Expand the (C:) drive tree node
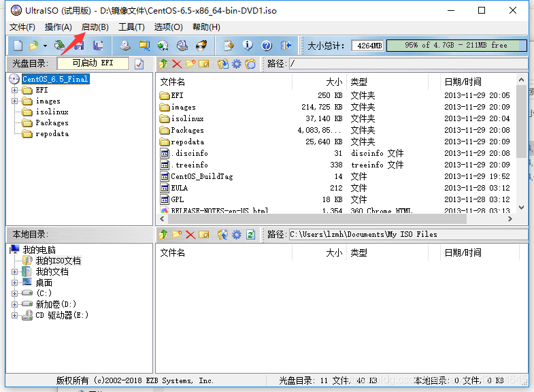 (x=14, y=293)
